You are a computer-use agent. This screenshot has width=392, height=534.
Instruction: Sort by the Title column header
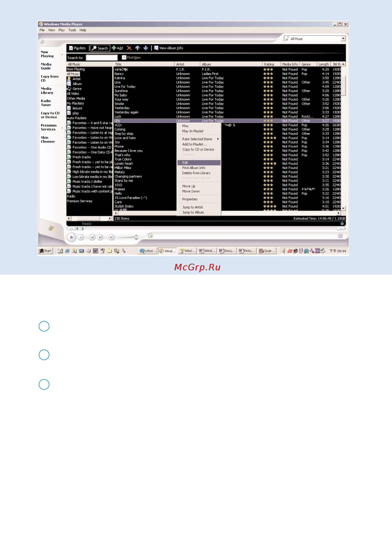pos(144,64)
